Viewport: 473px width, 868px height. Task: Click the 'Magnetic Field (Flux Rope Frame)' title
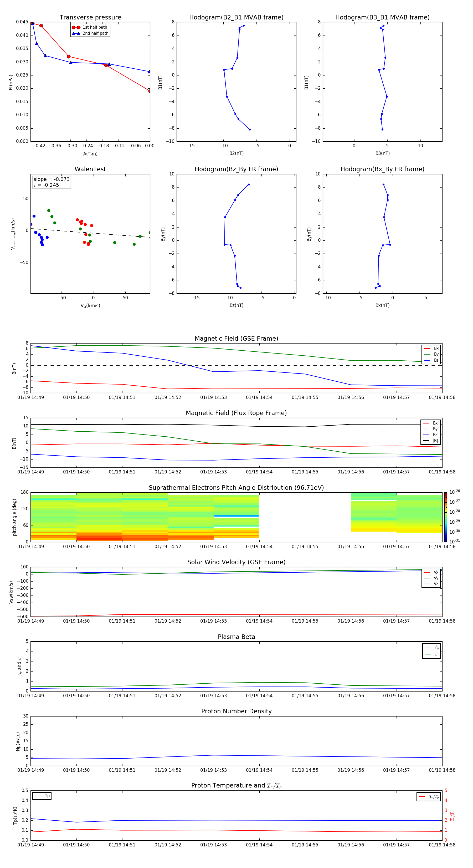(236, 413)
